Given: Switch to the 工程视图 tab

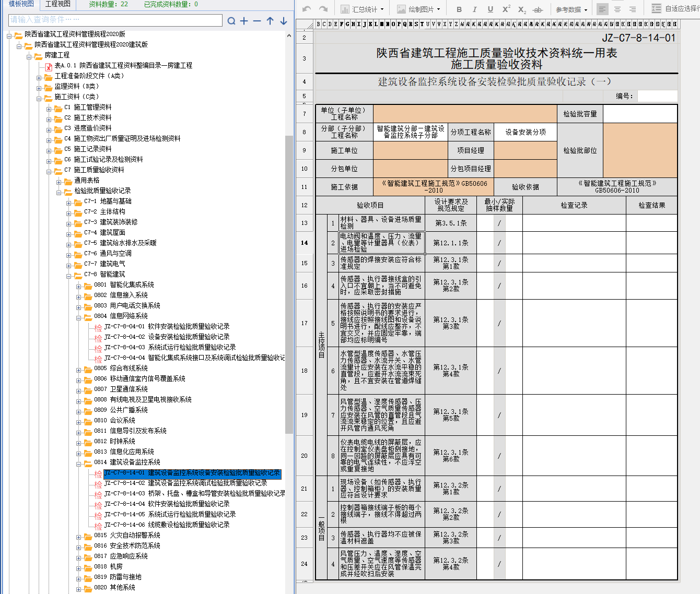Looking at the screenshot, I should pyautogui.click(x=57, y=4).
